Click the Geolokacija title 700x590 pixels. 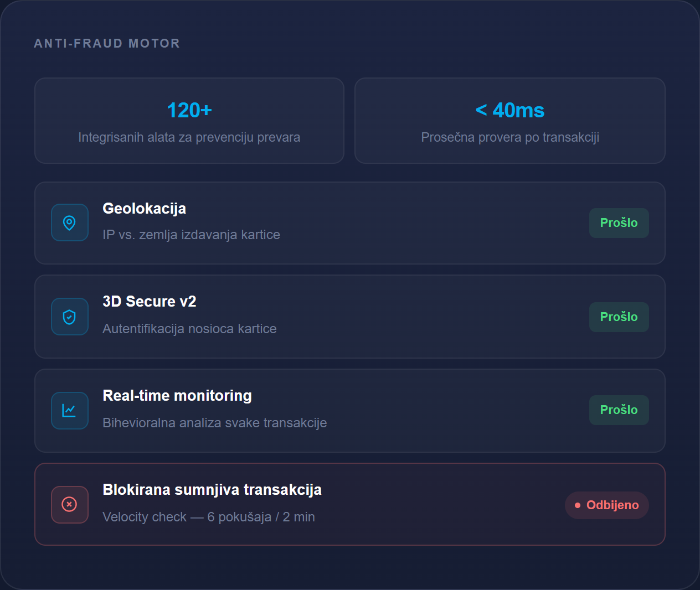pyautogui.click(x=145, y=209)
